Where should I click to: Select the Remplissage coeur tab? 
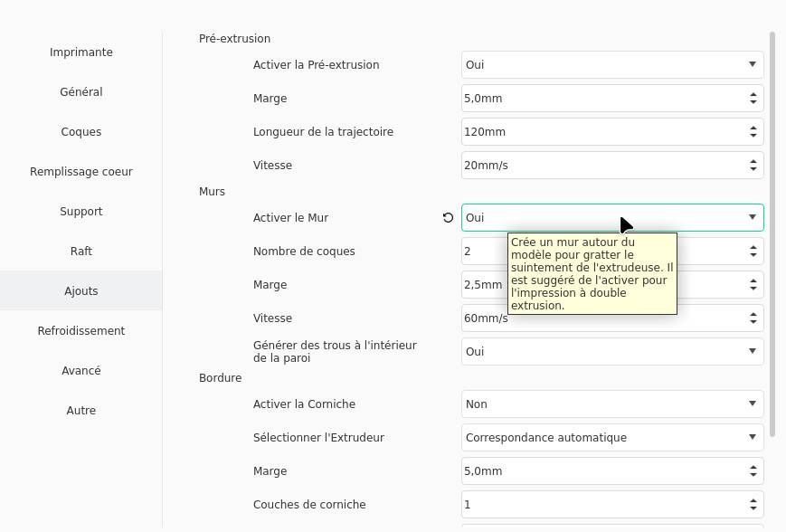[x=81, y=172]
